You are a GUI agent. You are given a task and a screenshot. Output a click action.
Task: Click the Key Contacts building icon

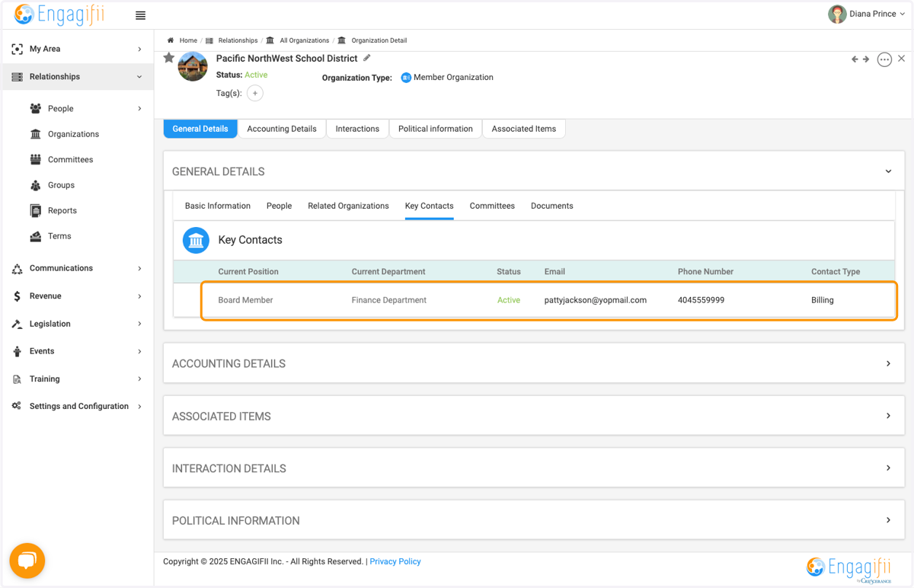click(x=197, y=240)
